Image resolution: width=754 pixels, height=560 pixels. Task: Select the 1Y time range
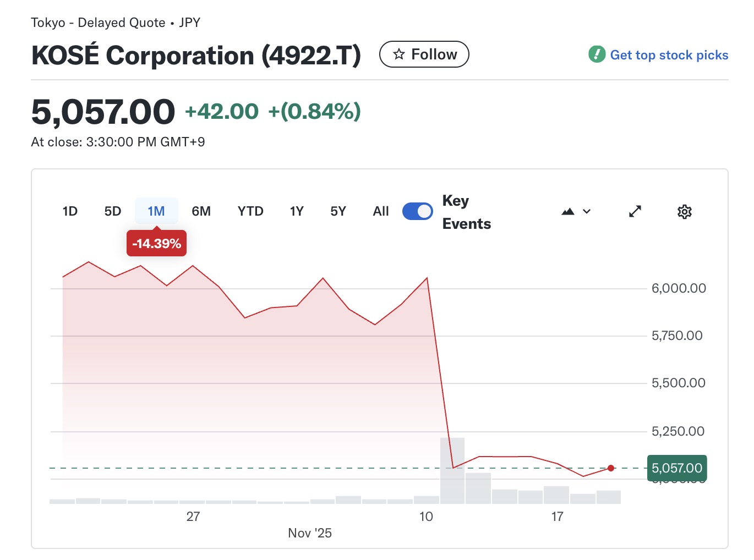[x=297, y=212]
